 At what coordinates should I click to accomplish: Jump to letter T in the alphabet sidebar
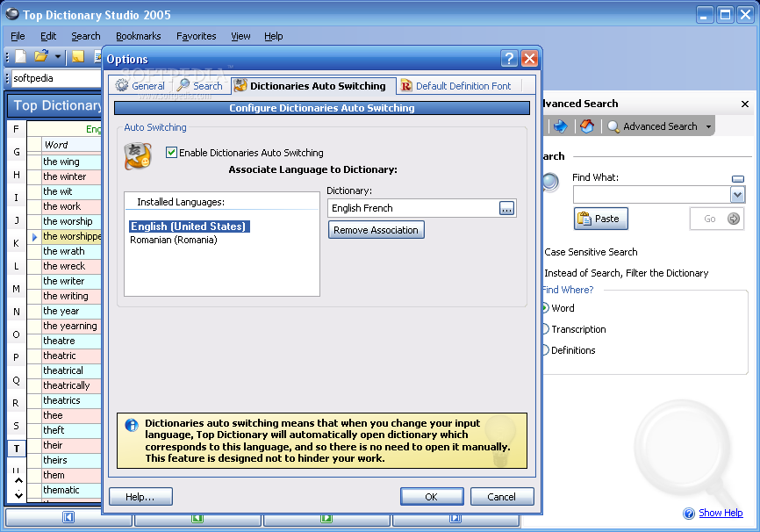(17, 449)
